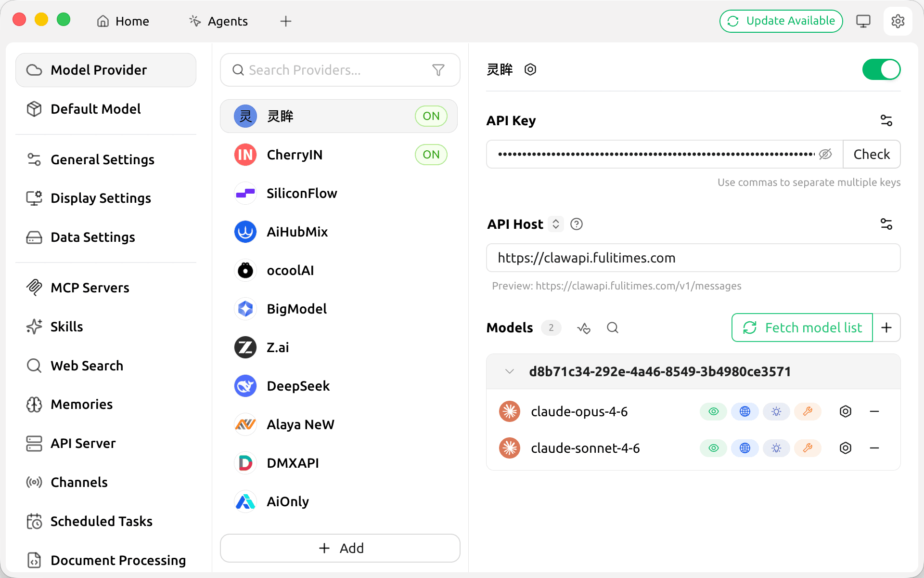Open Skills settings section
The height and width of the screenshot is (578, 924).
106,327
